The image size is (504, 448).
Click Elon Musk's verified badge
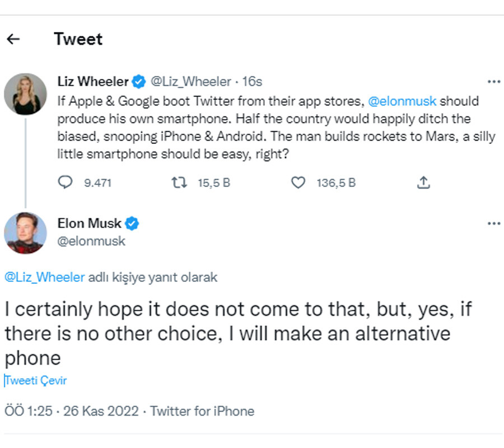[x=132, y=223]
